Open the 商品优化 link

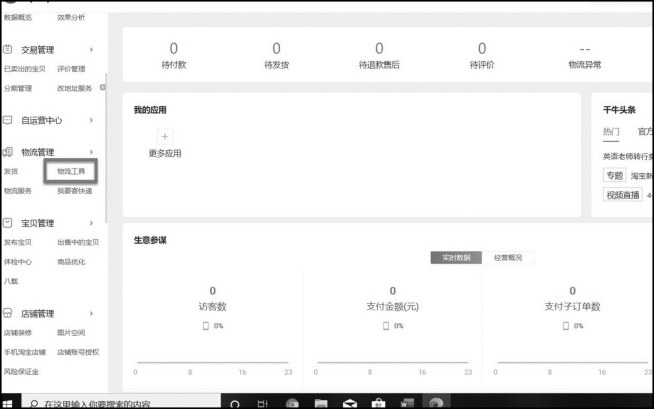[71, 262]
